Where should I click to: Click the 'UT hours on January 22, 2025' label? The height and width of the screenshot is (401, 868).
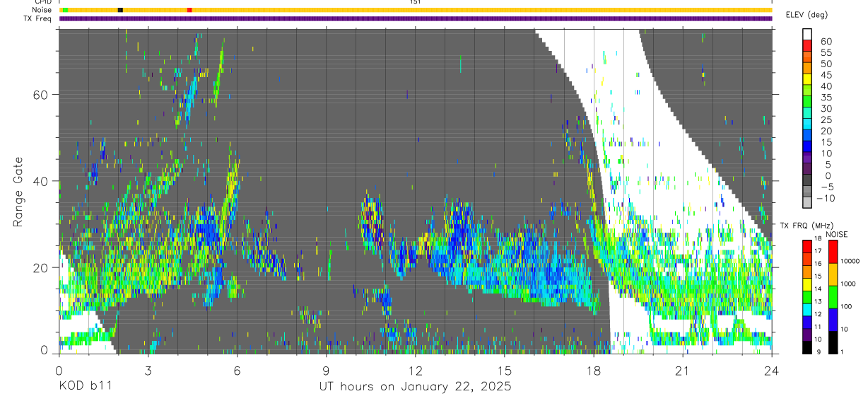[x=415, y=386]
